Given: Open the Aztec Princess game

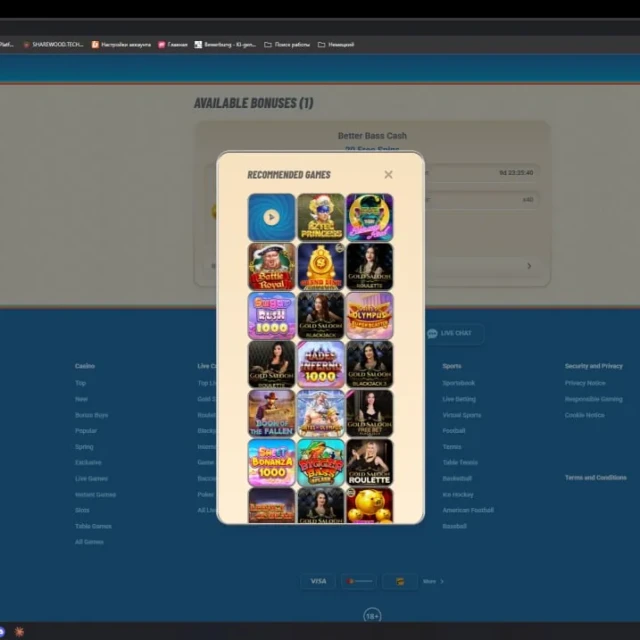Looking at the screenshot, I should tap(321, 217).
